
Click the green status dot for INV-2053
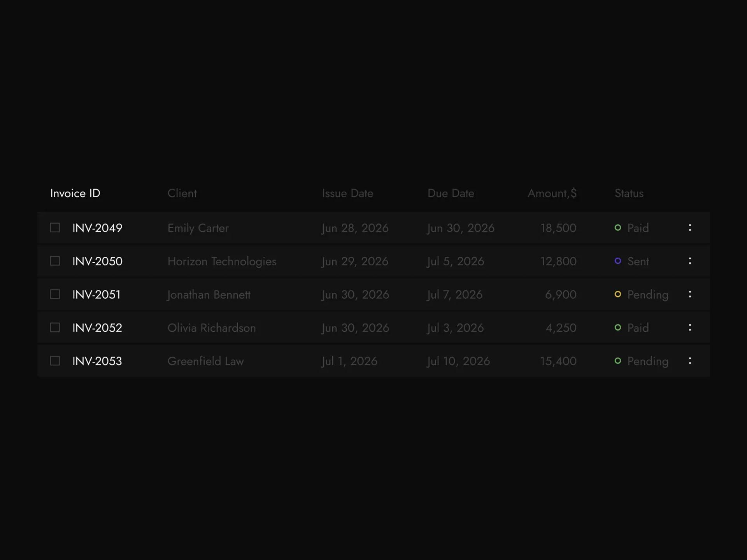point(617,361)
